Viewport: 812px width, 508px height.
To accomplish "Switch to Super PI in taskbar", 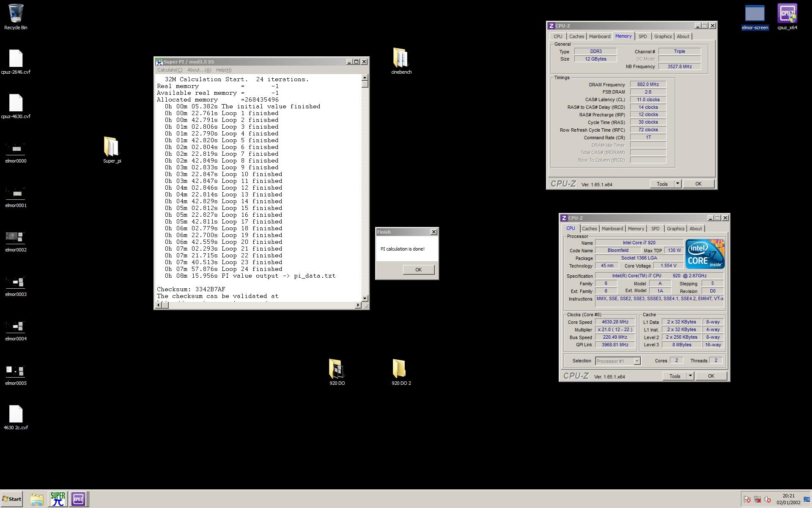I will (x=58, y=499).
